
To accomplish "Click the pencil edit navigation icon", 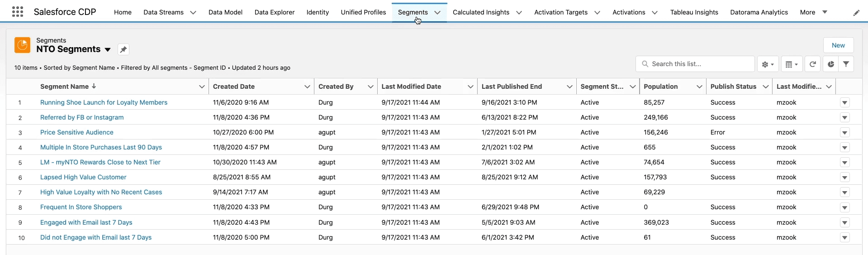I will 856,13.
